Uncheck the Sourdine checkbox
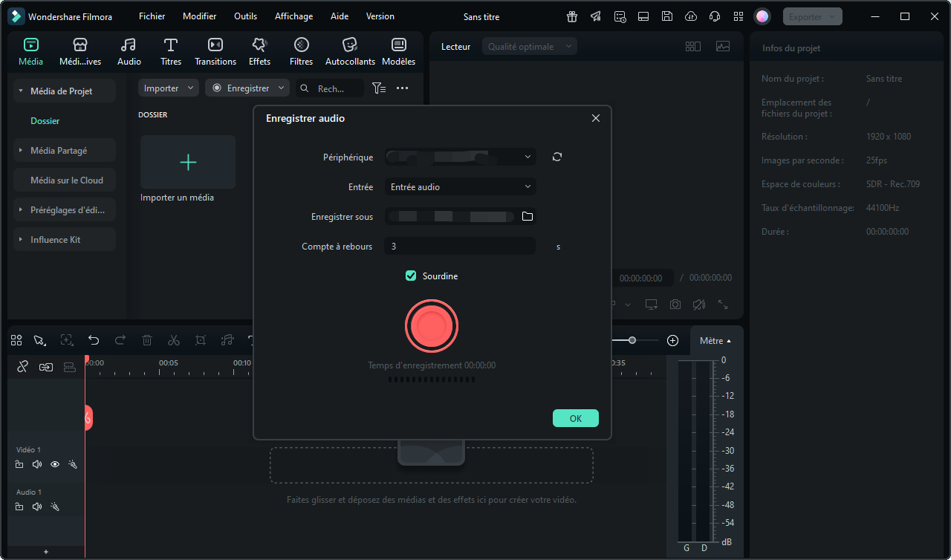Viewport: 951px width, 560px height. click(411, 276)
